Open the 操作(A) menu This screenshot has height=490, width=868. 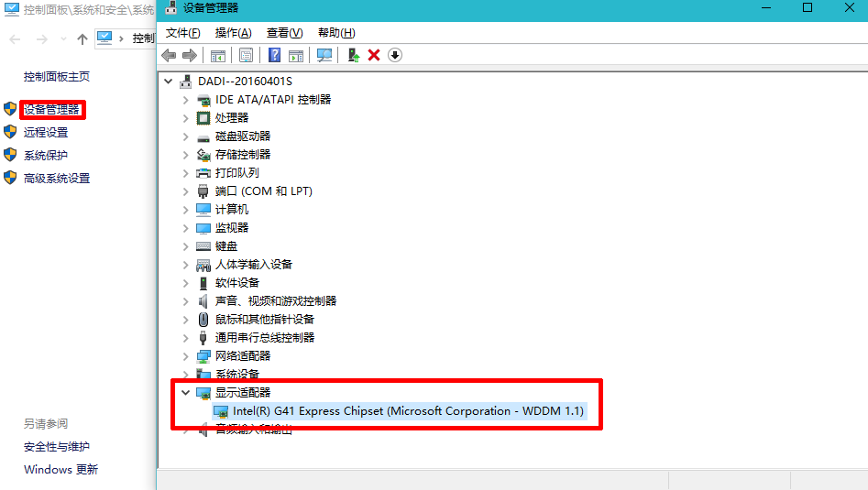coord(233,33)
